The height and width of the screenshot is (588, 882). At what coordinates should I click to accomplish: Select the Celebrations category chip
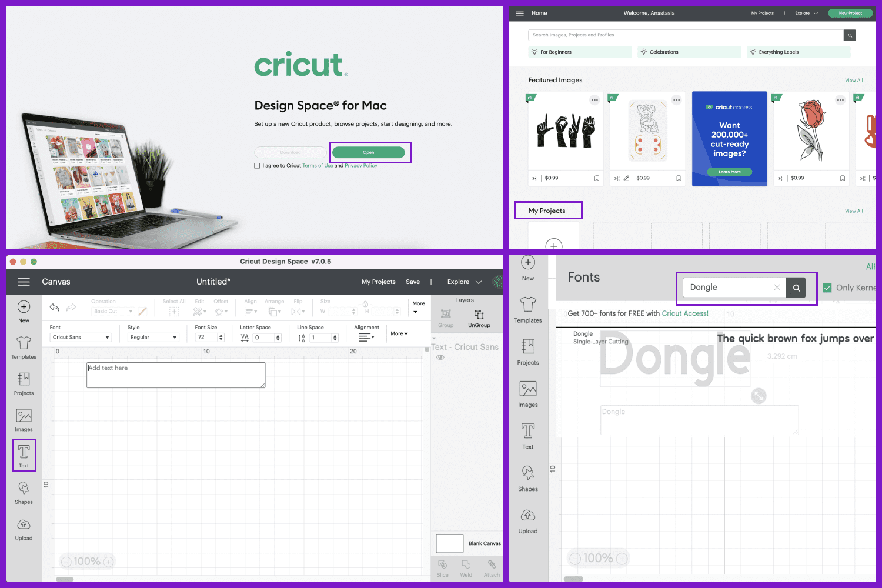[689, 52]
